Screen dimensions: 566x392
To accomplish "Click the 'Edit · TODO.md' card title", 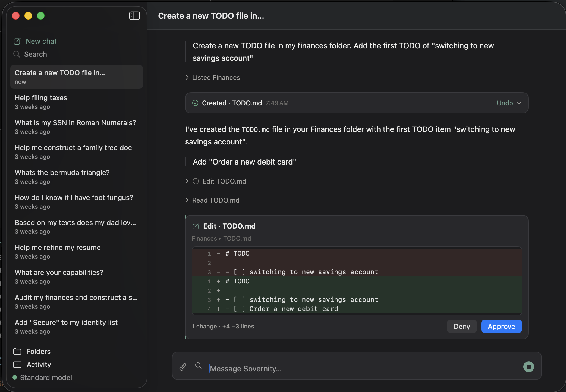I will pyautogui.click(x=229, y=226).
